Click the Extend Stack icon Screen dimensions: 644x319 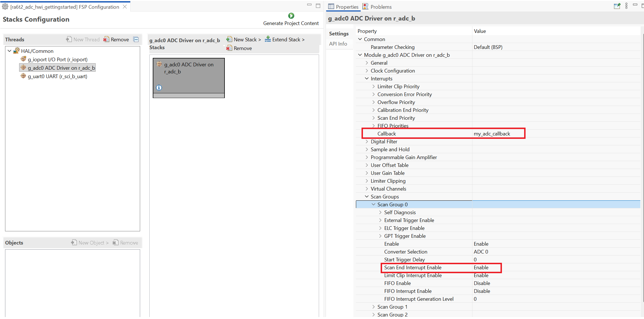[x=268, y=39]
